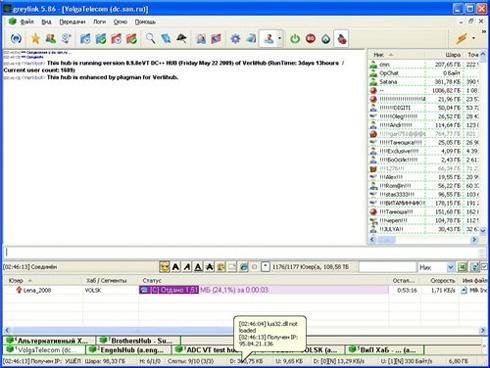Open Favorite Hubs via the star icon
This screenshot has width=490, height=368.
(35, 39)
